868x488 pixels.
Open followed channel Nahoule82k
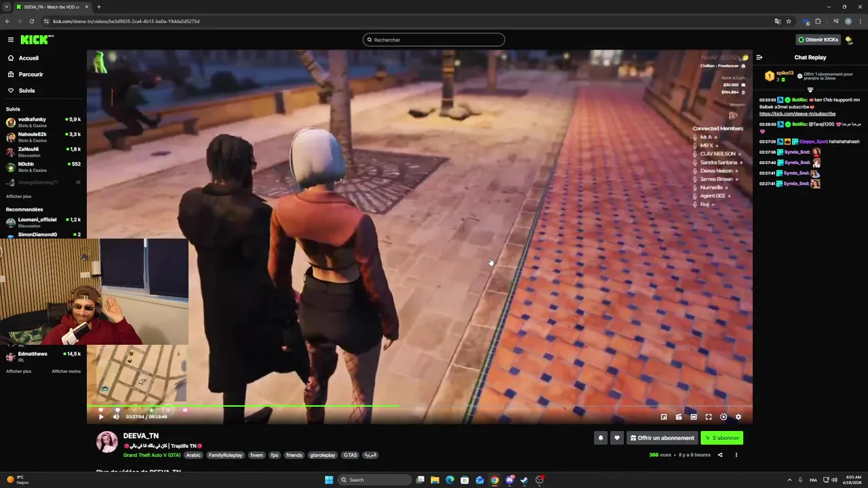click(43, 137)
